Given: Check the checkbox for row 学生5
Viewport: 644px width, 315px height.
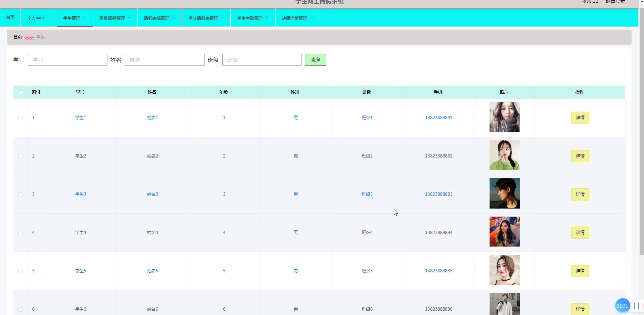Looking at the screenshot, I should point(20,271).
